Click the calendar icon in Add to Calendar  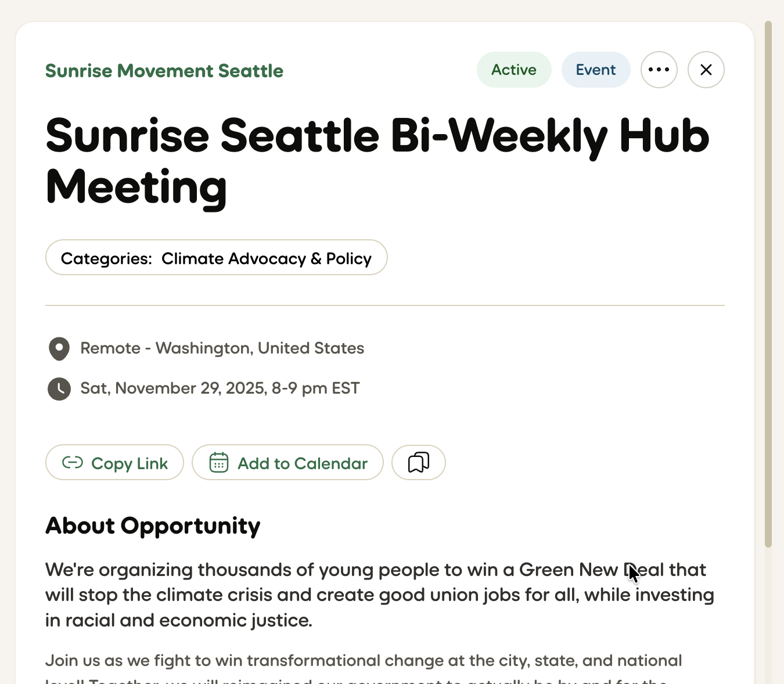[x=218, y=463]
